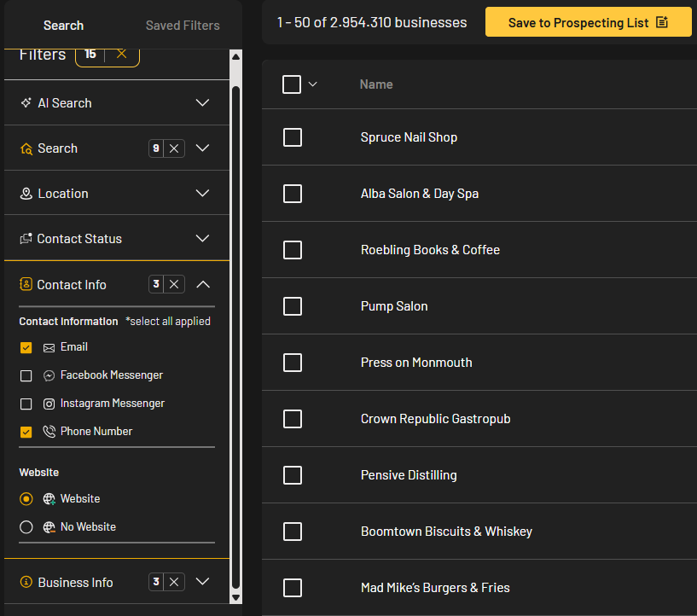This screenshot has height=616, width=697.
Task: Click the Contact Info address-book icon
Action: click(x=26, y=284)
